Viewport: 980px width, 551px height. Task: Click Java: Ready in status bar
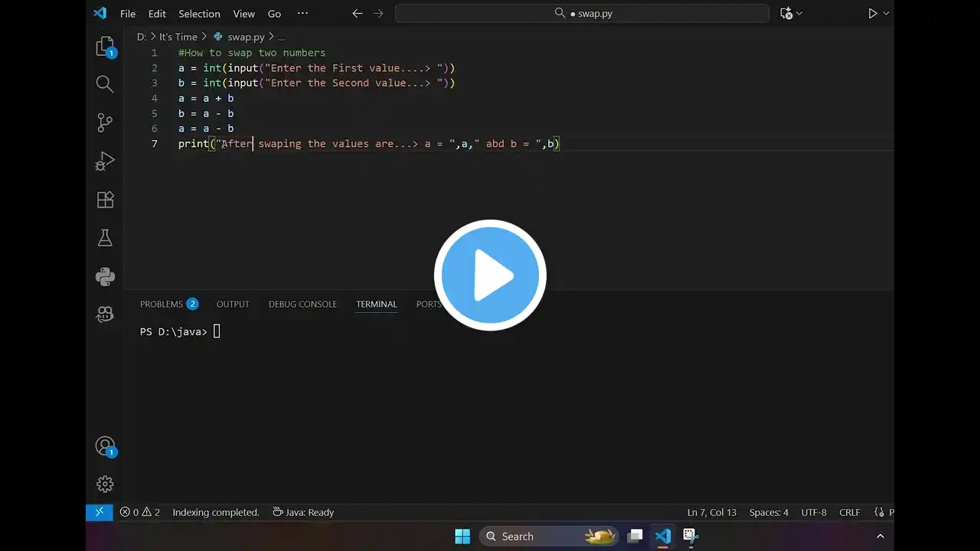pyautogui.click(x=303, y=512)
